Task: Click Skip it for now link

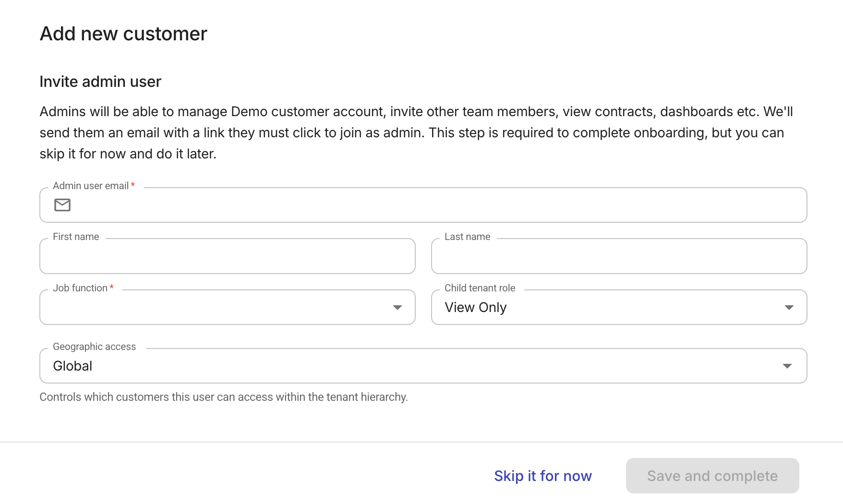Action: tap(543, 476)
